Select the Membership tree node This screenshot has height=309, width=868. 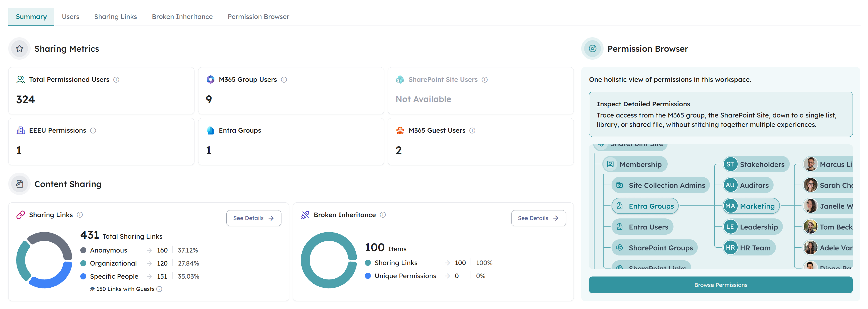[x=635, y=164]
